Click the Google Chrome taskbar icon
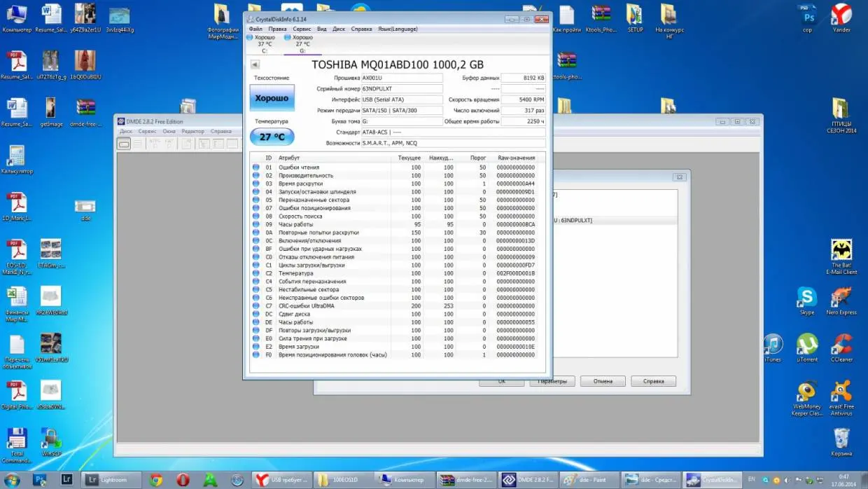Viewport: 868px width, 489px height. tap(156, 480)
